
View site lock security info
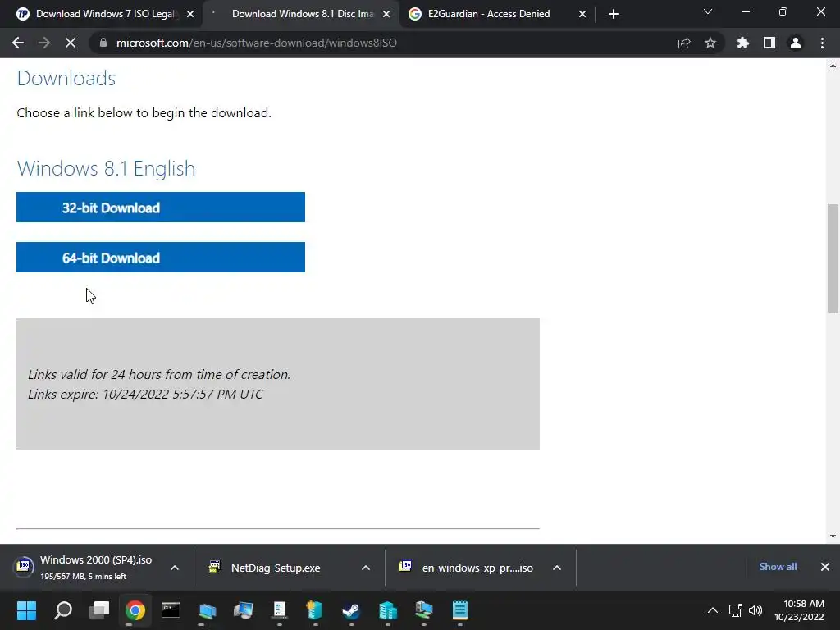coord(103,43)
